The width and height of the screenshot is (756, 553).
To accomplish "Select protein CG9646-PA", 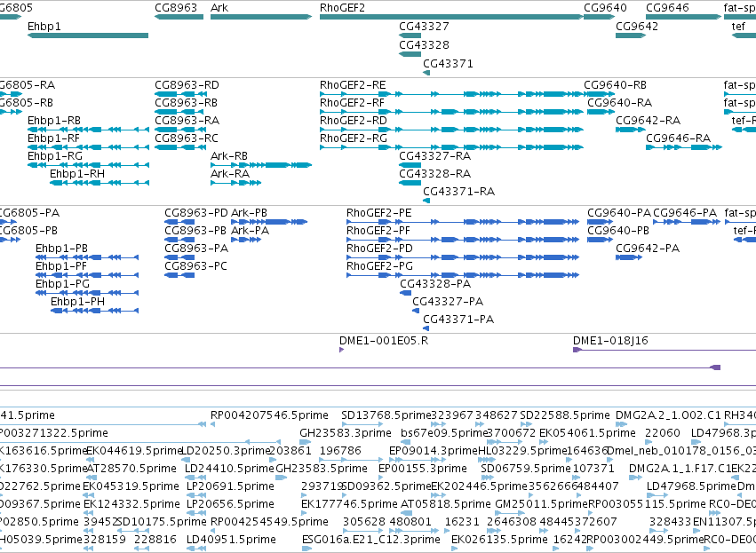I will point(687,222).
